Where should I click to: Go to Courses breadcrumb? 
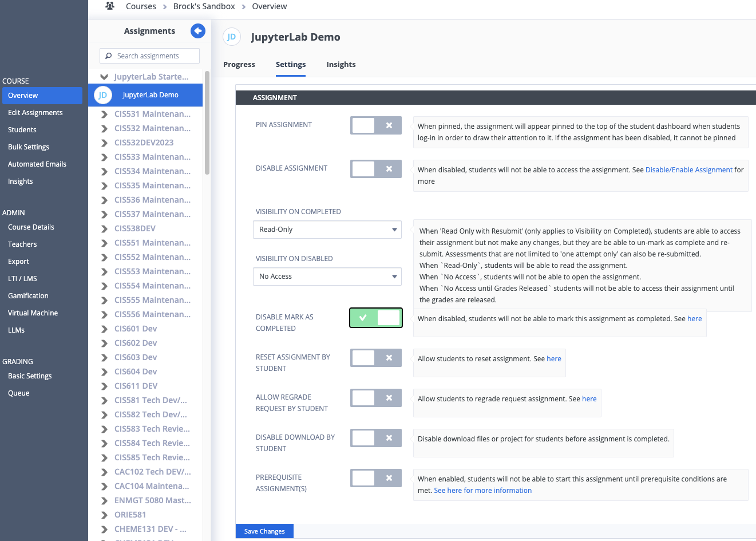(x=141, y=6)
